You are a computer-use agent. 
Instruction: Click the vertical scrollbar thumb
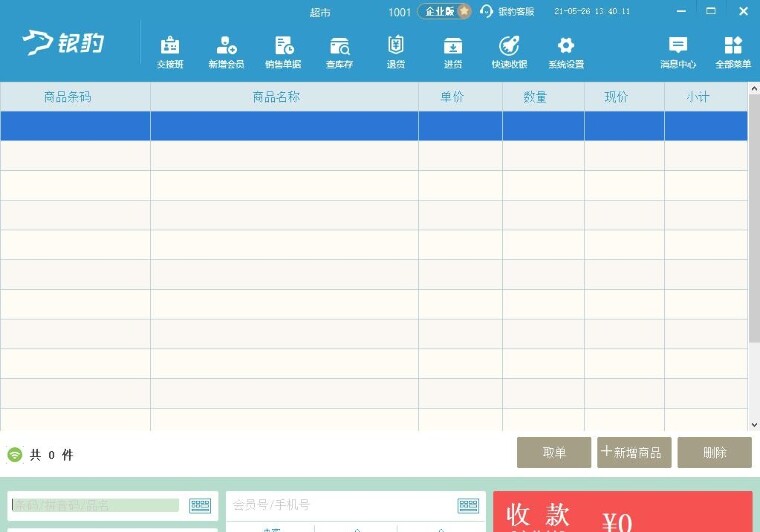[x=754, y=218]
